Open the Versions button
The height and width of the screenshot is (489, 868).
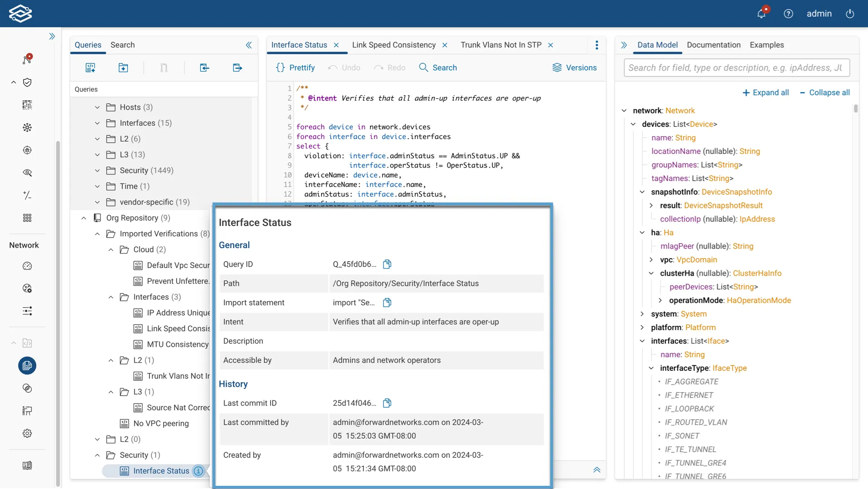574,67
